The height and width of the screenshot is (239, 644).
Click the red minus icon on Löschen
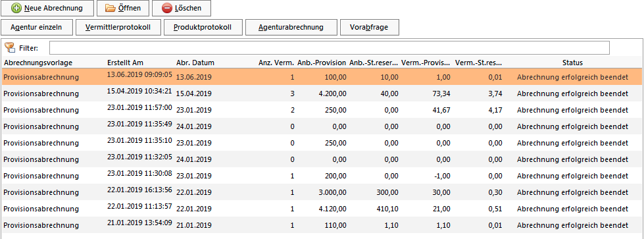click(x=166, y=8)
